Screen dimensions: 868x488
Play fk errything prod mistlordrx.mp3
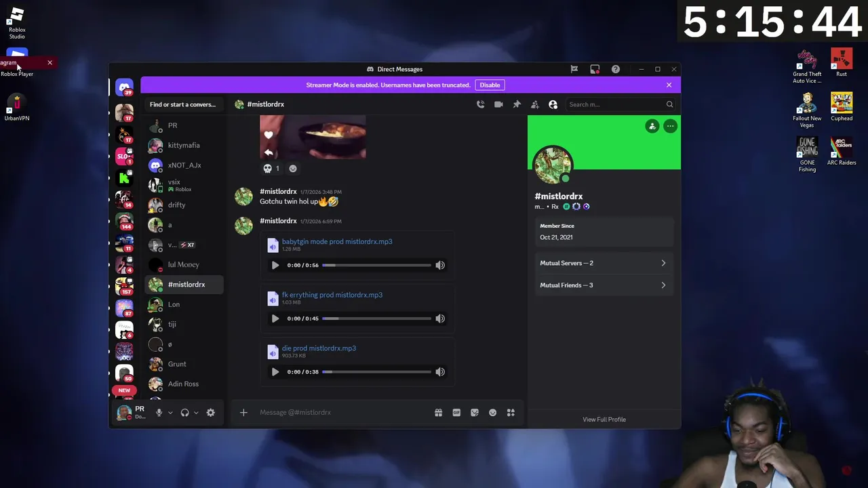coord(275,319)
